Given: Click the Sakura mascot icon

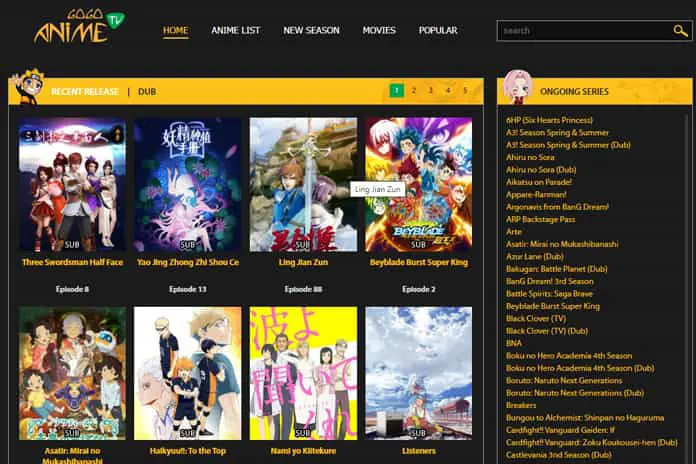Looking at the screenshot, I should coord(518,87).
